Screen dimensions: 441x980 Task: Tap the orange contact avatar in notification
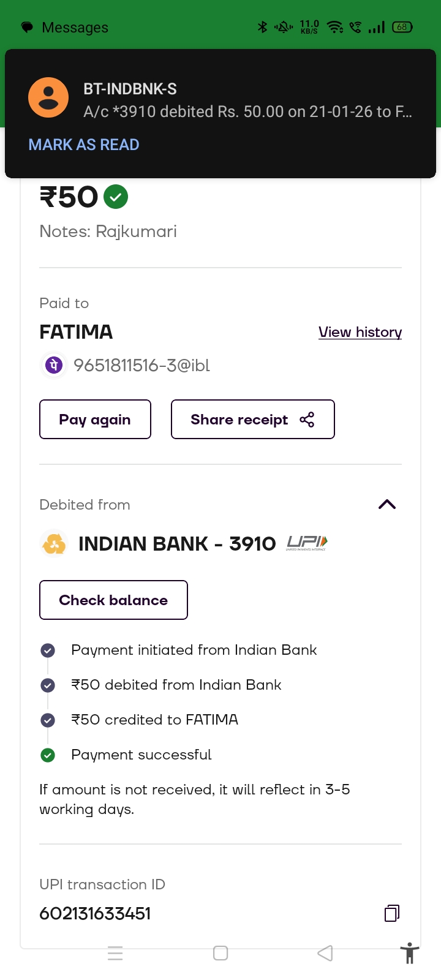coord(48,98)
